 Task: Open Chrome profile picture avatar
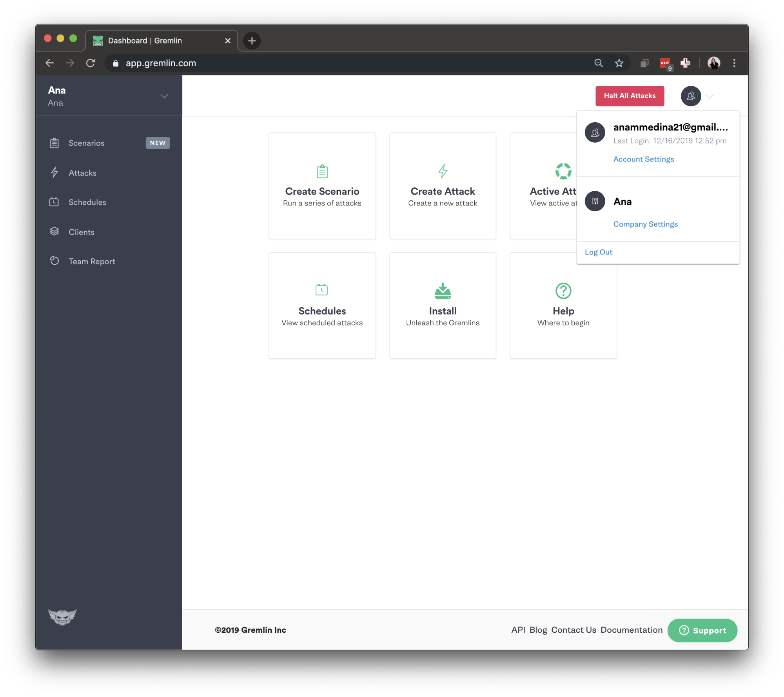click(x=714, y=63)
